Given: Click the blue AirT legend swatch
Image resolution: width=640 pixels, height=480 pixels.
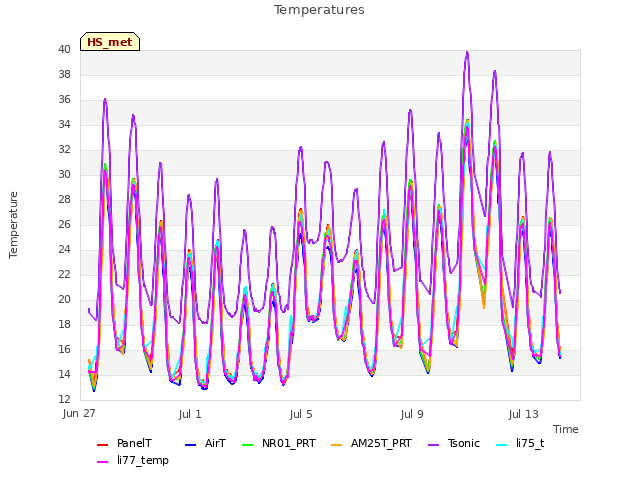Looking at the screenshot, I should [x=190, y=444].
